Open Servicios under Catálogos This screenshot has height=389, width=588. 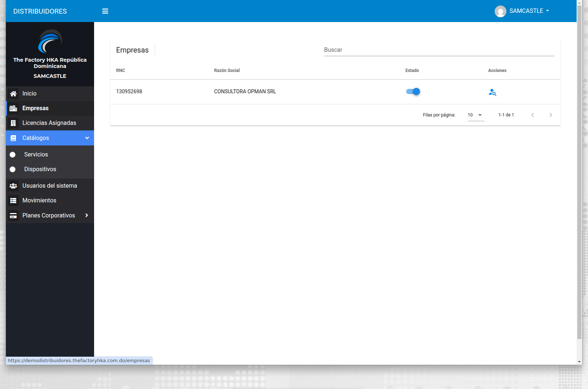(x=50, y=155)
